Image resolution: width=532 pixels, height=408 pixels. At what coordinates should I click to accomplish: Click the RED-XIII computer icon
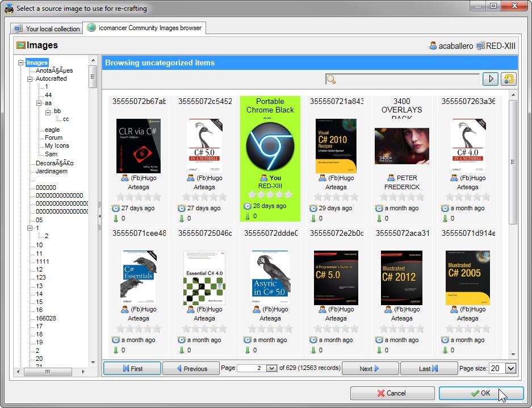point(480,45)
